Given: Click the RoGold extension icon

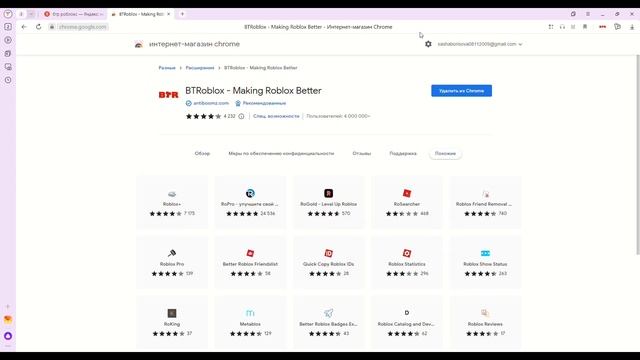Looking at the screenshot, I should tap(329, 193).
